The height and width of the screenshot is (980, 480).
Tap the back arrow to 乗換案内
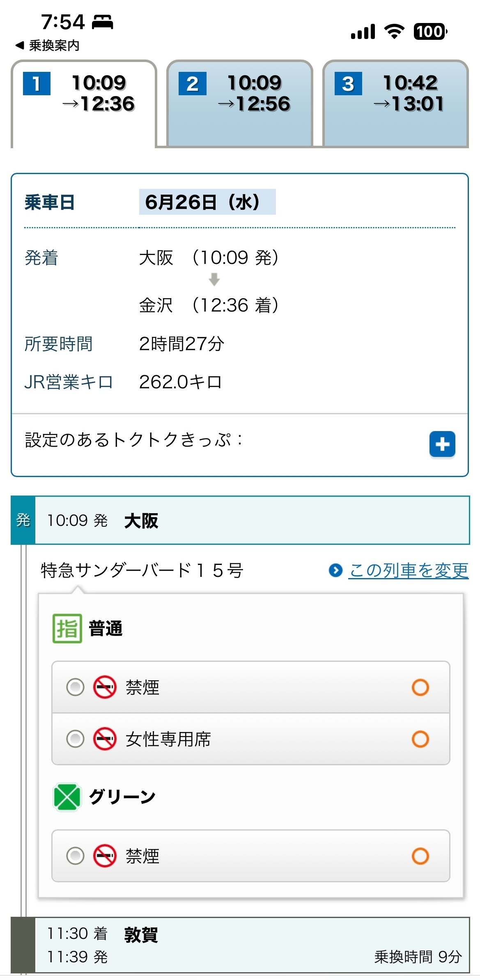[47, 45]
